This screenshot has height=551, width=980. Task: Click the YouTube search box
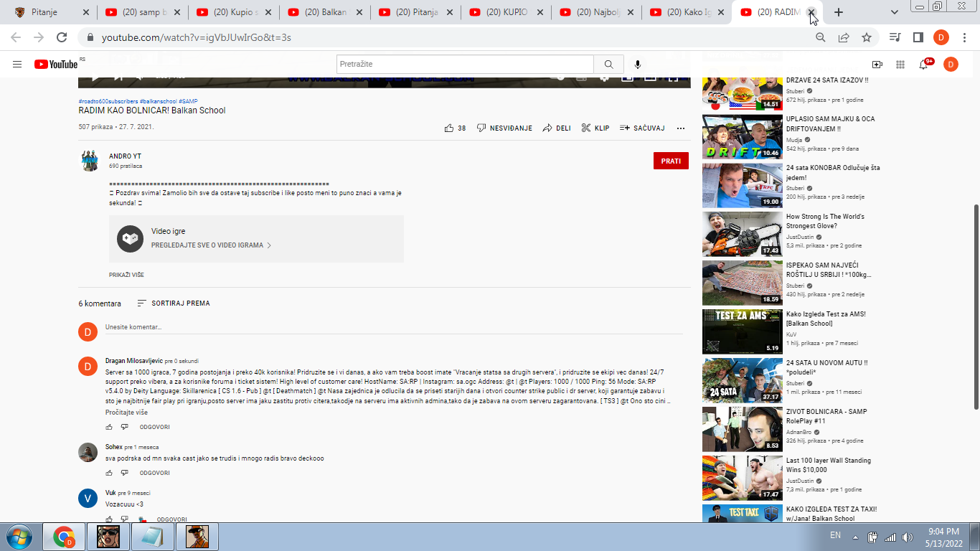tap(465, 65)
